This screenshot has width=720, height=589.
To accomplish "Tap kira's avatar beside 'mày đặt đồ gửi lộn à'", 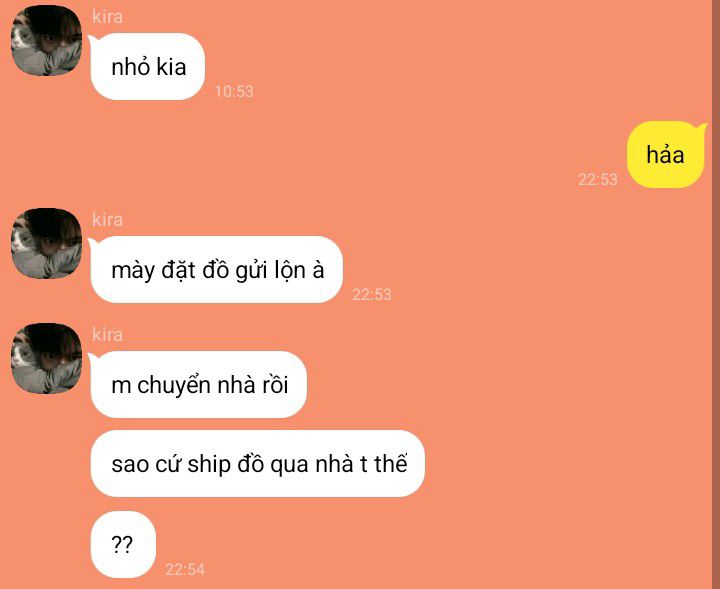I will pos(46,243).
